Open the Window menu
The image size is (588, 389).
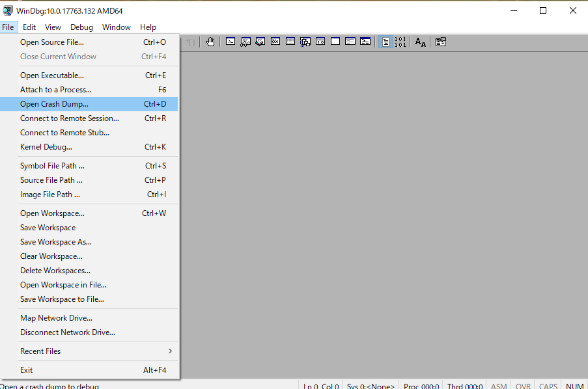117,27
